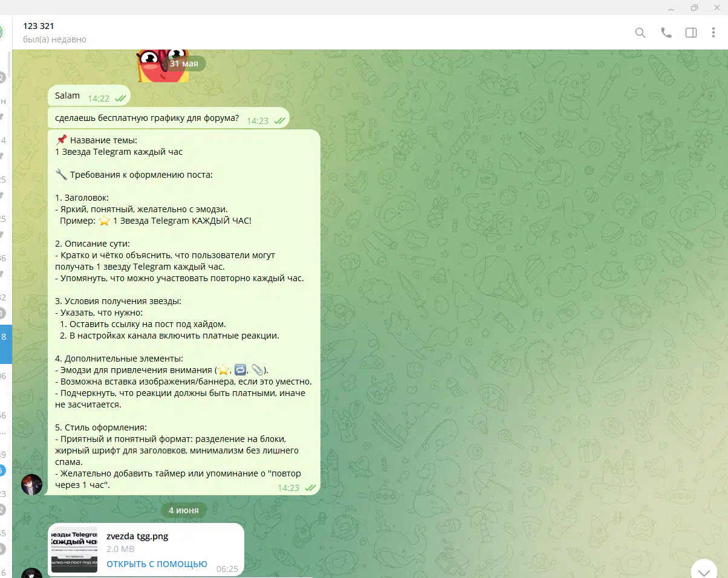Open search in this chat
This screenshot has height=578, width=728.
[x=640, y=33]
